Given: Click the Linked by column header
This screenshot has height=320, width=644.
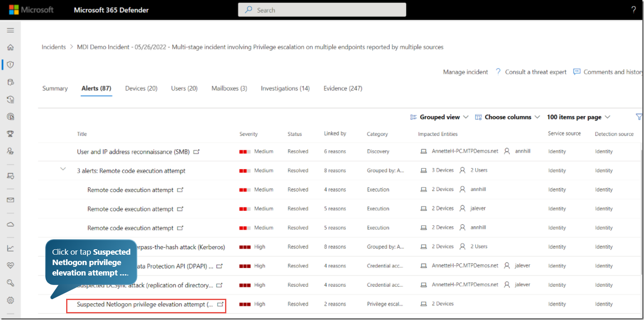Looking at the screenshot, I should [x=335, y=134].
